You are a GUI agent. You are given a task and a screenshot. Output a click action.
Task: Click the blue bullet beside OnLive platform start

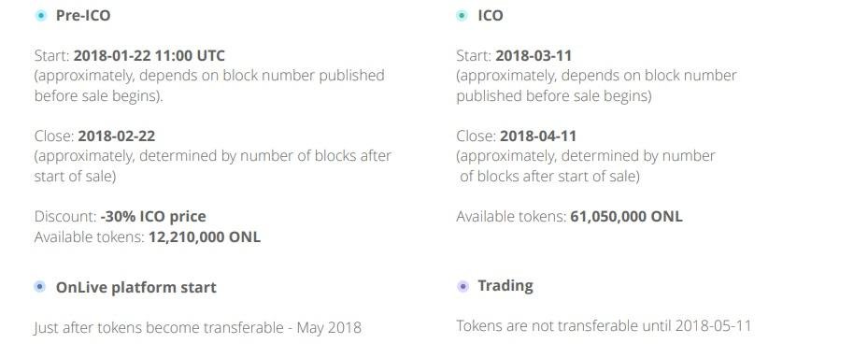(x=40, y=287)
